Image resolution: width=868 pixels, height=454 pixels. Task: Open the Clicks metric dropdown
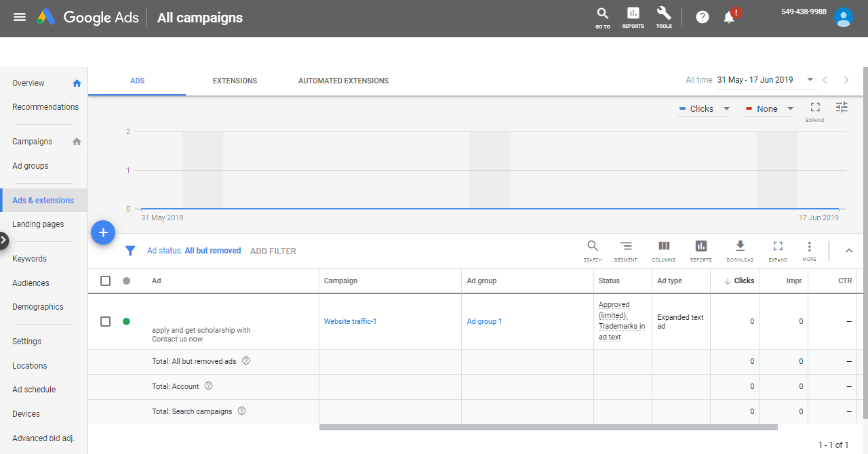tap(704, 108)
